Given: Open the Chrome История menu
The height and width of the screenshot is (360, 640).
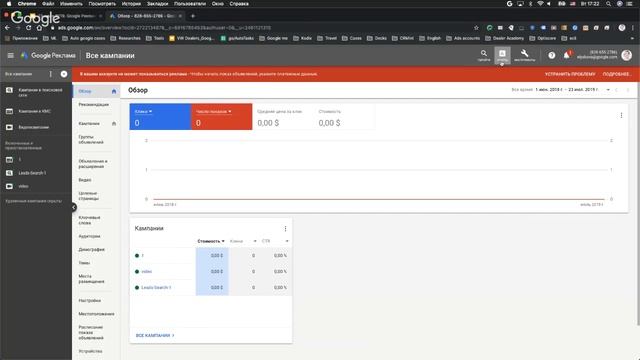Looking at the screenshot, I should [x=131, y=4].
